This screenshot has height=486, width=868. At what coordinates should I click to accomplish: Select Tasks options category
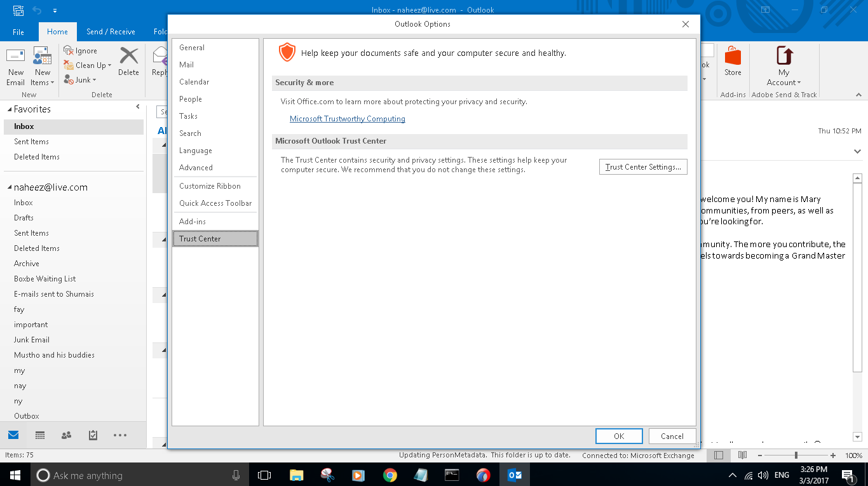[x=215, y=116]
